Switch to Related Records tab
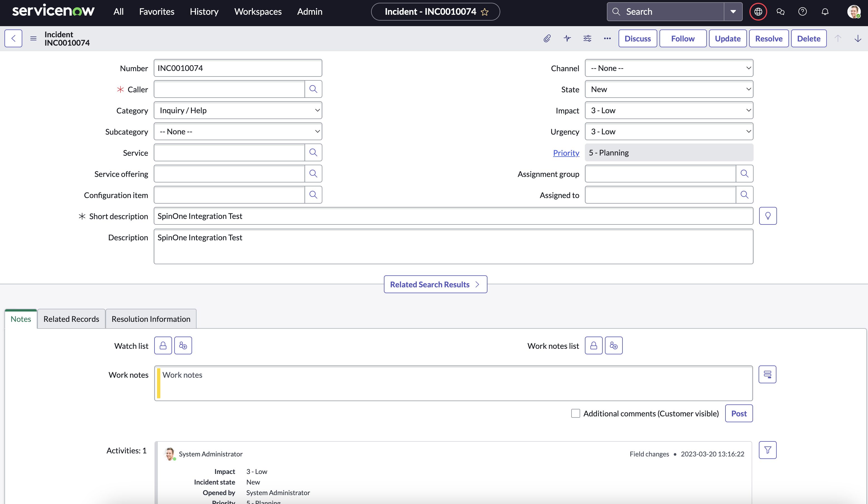The height and width of the screenshot is (504, 868). (71, 319)
